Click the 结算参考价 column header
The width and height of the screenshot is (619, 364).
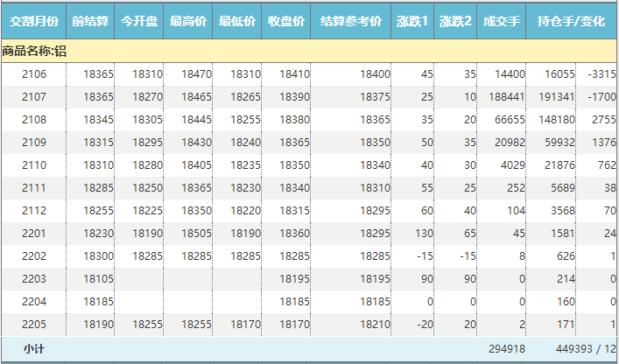pos(350,20)
